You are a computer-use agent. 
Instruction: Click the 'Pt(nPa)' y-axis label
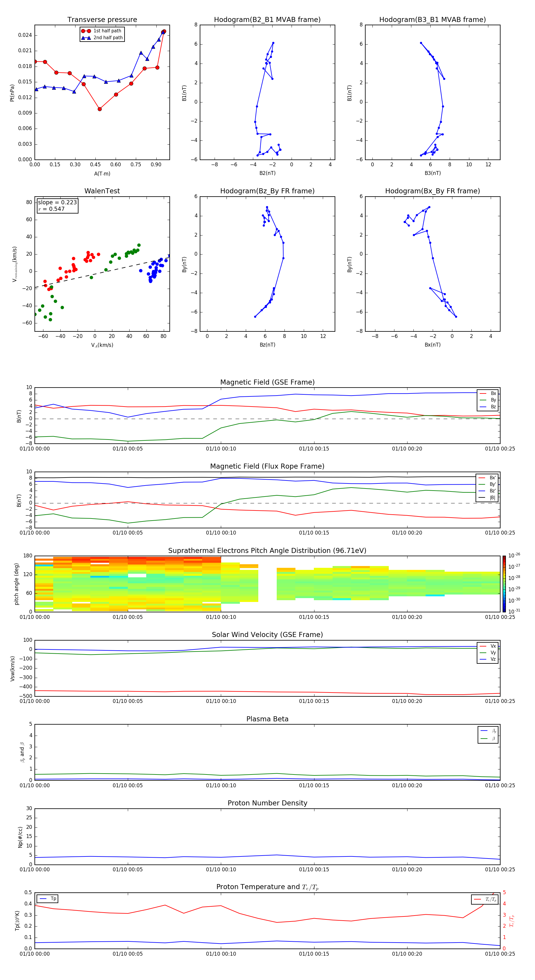click(x=12, y=92)
